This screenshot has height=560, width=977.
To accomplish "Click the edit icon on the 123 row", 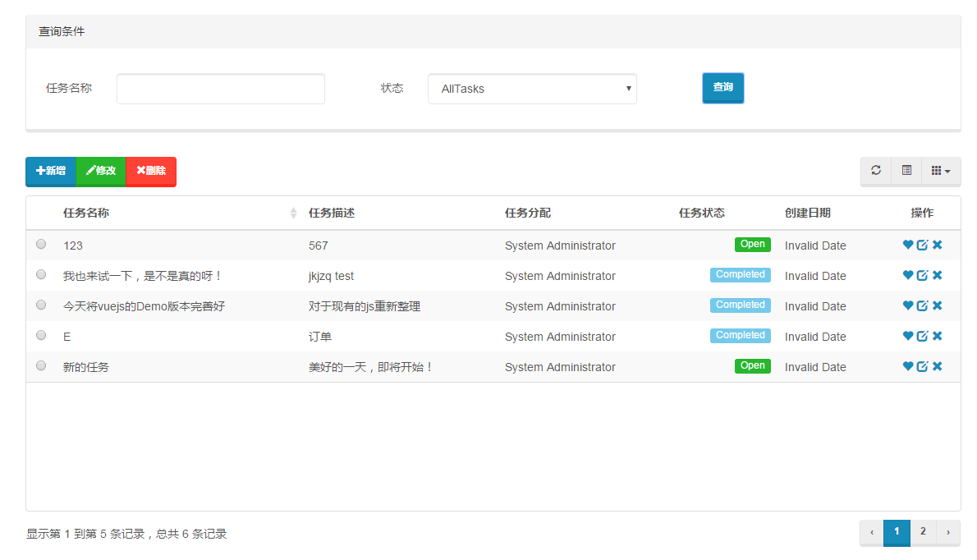I will (x=922, y=244).
